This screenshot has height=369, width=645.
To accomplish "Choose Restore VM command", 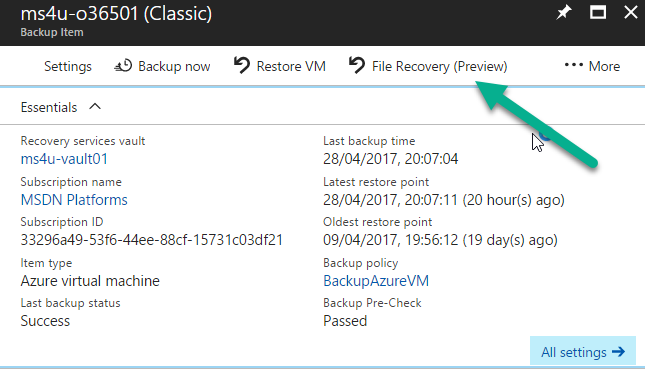I will 280,66.
